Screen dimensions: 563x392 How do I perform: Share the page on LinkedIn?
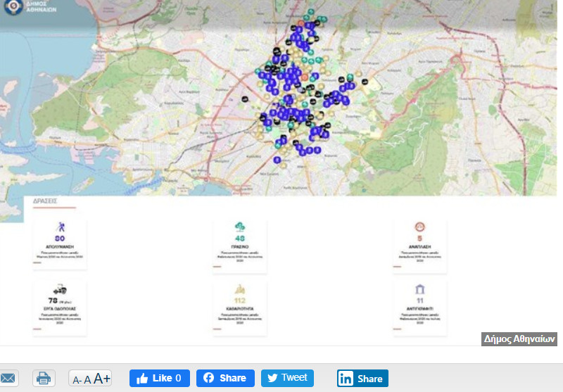pyautogui.click(x=362, y=378)
